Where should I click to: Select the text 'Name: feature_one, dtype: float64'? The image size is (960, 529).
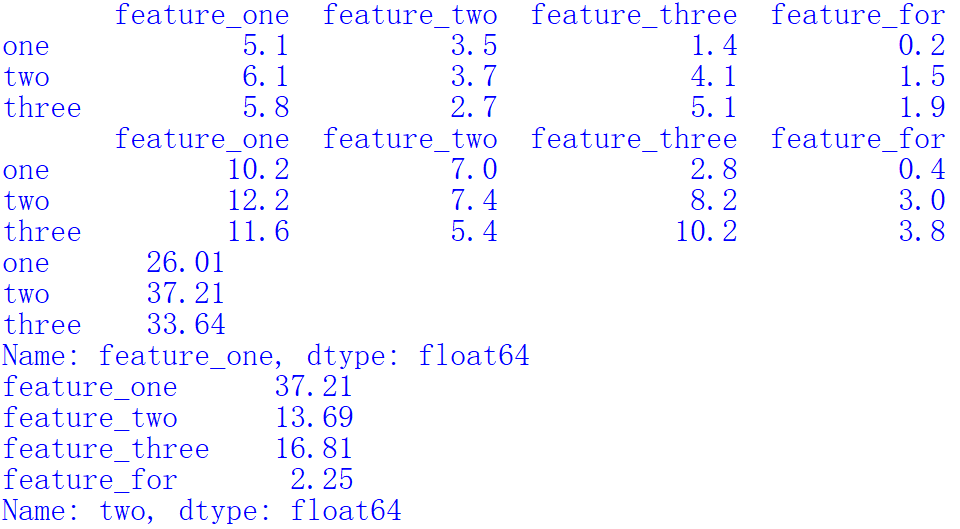(x=266, y=356)
